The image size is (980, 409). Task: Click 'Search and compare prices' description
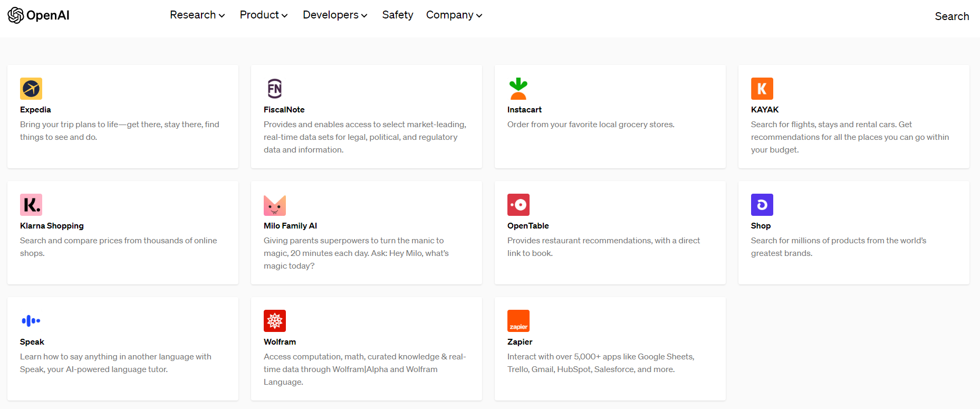click(x=119, y=247)
